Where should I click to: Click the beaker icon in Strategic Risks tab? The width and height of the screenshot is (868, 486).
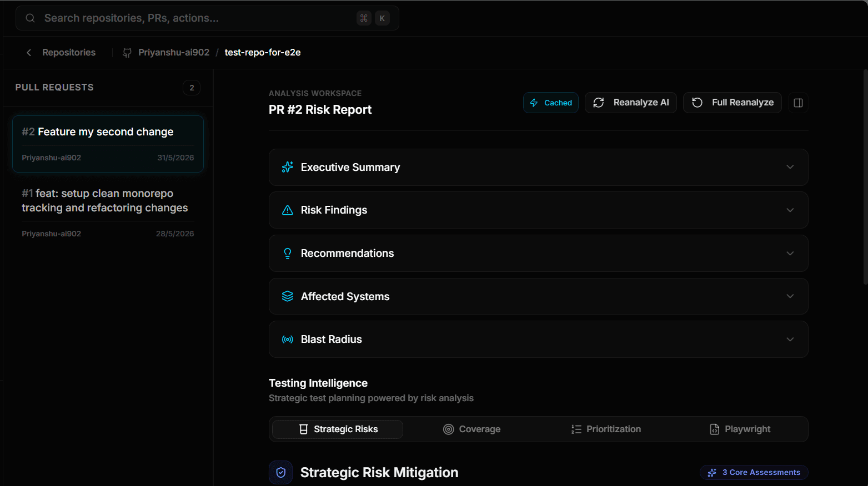pyautogui.click(x=304, y=429)
